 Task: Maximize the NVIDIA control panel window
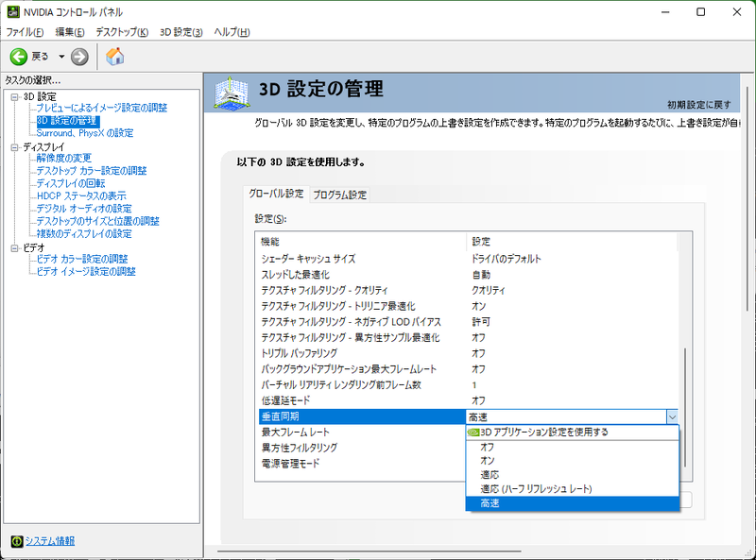click(701, 12)
